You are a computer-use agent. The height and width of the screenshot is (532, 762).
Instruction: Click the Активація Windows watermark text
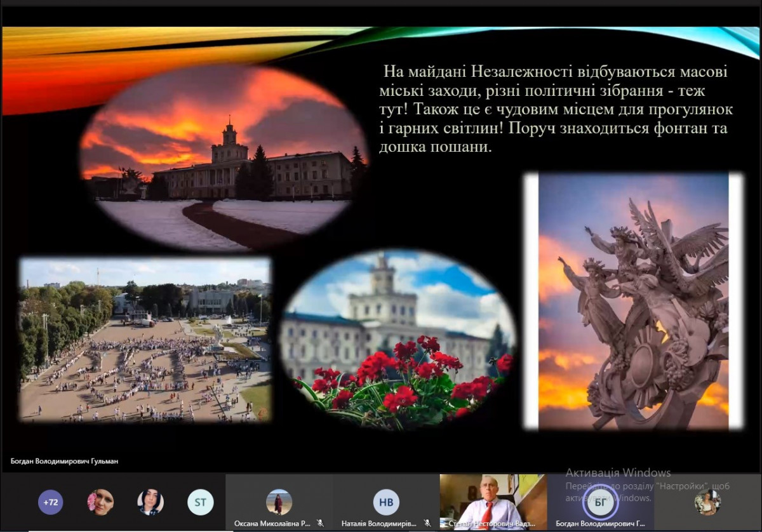point(618,472)
